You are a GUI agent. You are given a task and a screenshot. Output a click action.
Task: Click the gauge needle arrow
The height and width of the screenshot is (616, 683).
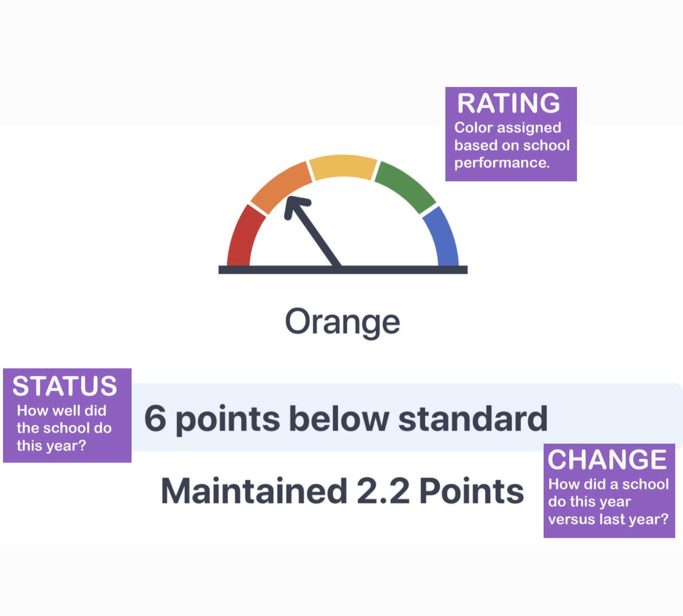click(x=313, y=231)
